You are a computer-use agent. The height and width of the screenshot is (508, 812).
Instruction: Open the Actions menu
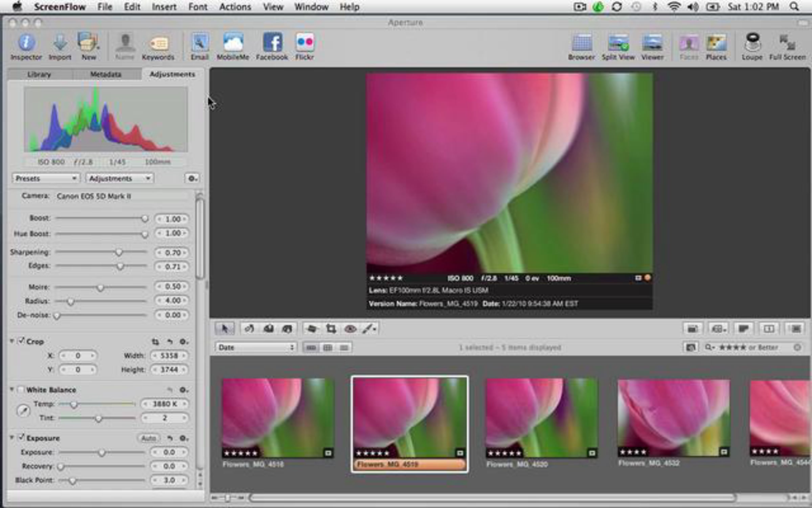pyautogui.click(x=235, y=7)
